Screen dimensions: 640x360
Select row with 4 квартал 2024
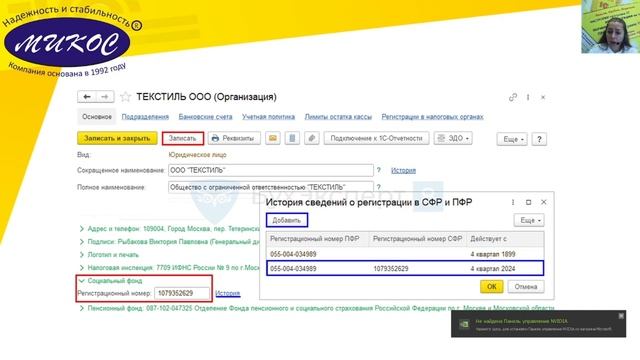pyautogui.click(x=405, y=269)
